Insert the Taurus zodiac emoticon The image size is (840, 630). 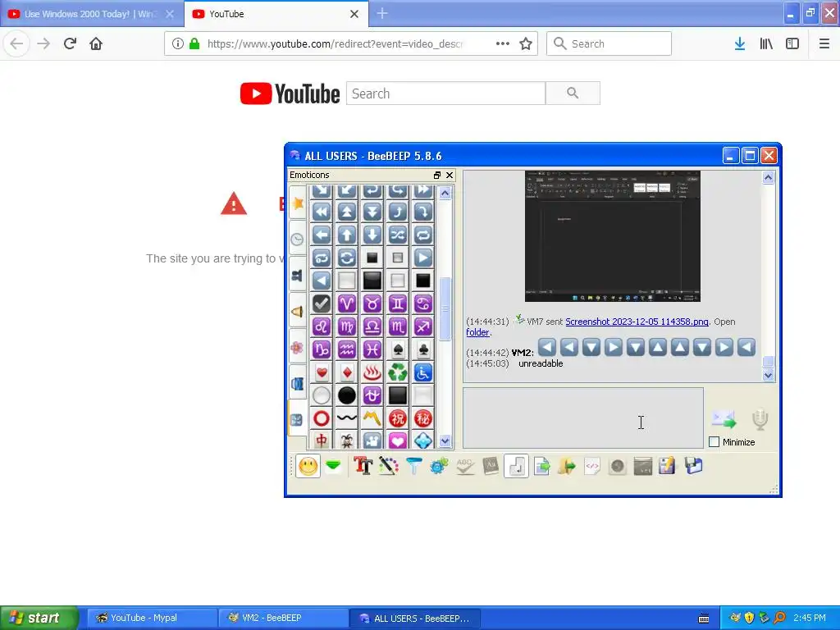(372, 304)
